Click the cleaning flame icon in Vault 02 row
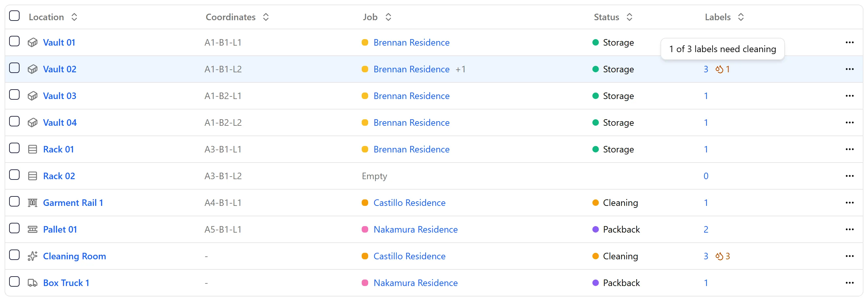868x301 pixels. [719, 69]
